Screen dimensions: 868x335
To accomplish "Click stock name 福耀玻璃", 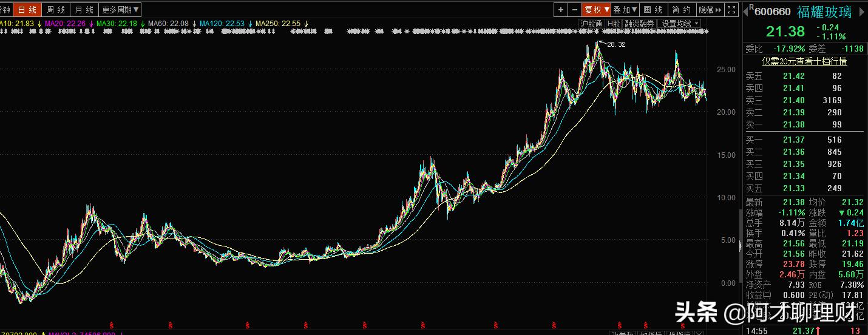I will pyautogui.click(x=824, y=12).
